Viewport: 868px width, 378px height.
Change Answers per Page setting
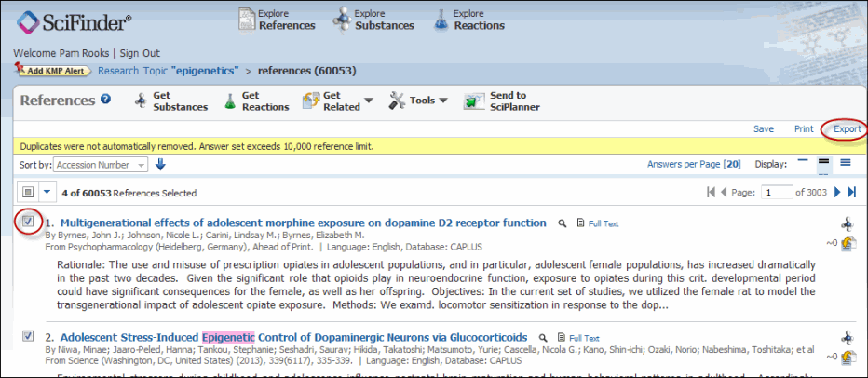[696, 165]
